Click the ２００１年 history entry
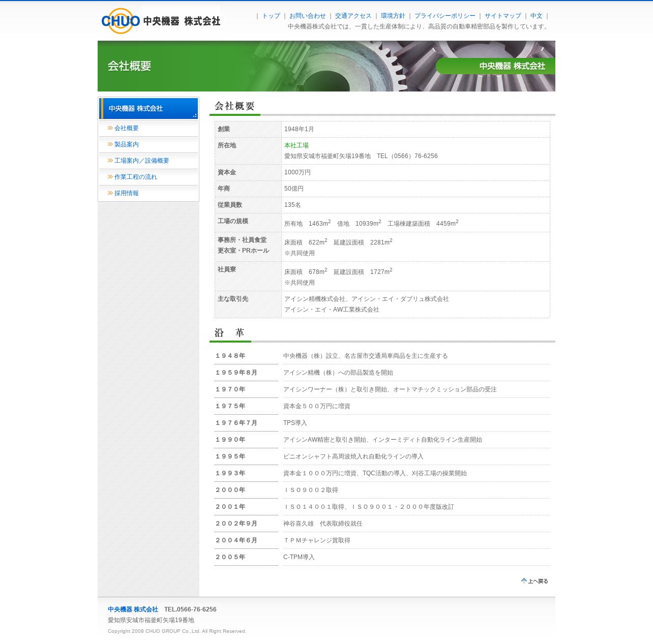The width and height of the screenshot is (653, 644). point(230,507)
